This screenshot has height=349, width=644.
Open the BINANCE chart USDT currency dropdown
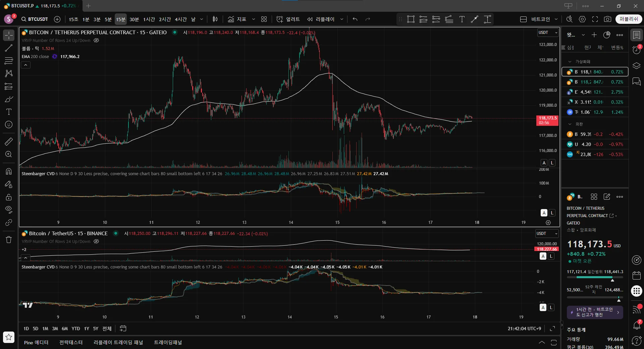coord(547,234)
